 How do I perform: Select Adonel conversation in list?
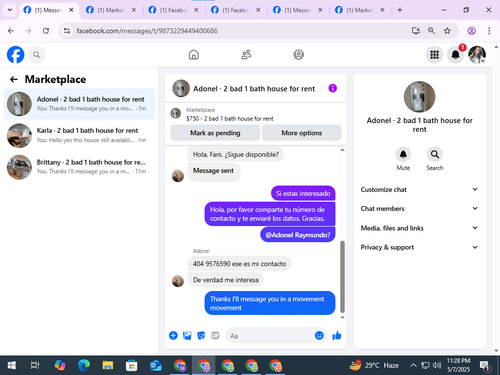(x=79, y=104)
